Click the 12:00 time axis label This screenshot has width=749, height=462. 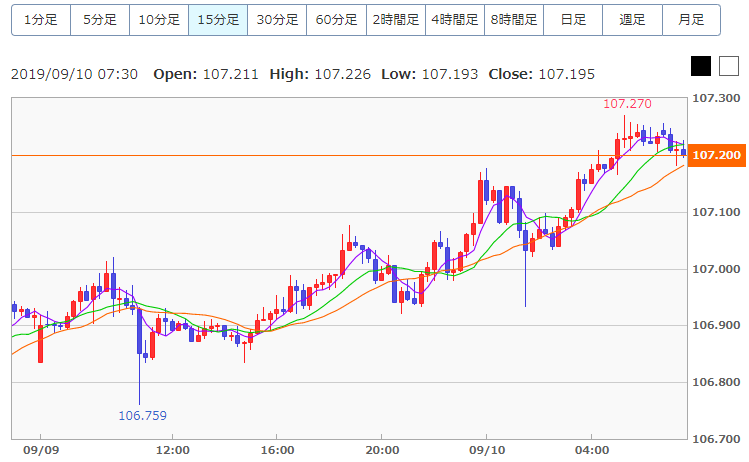[172, 450]
